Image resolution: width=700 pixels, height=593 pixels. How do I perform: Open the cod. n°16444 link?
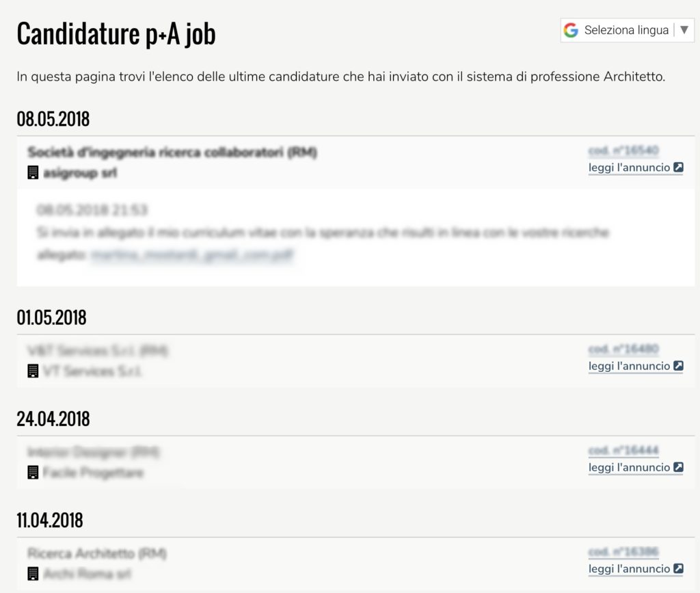pyautogui.click(x=623, y=451)
